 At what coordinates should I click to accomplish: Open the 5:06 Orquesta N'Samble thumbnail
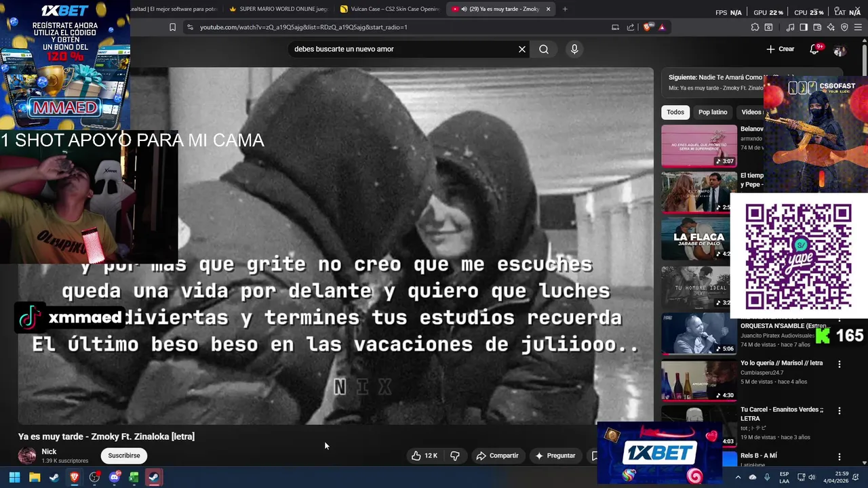click(699, 333)
